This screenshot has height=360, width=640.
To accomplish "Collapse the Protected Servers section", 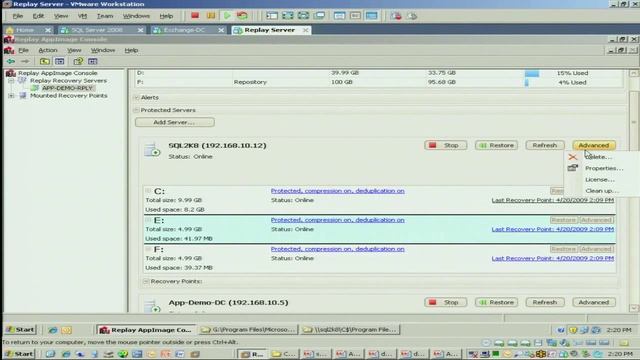I will (x=136, y=110).
